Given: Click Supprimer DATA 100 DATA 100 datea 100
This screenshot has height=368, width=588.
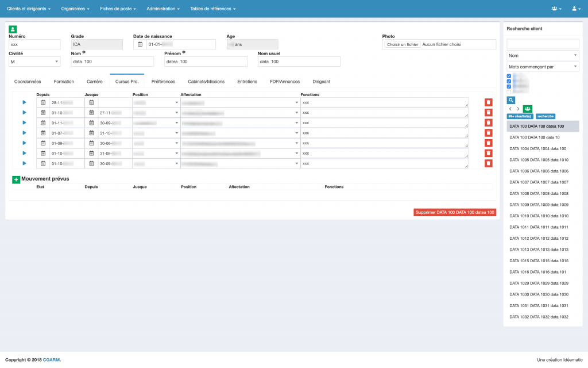Looking at the screenshot, I should (455, 213).
